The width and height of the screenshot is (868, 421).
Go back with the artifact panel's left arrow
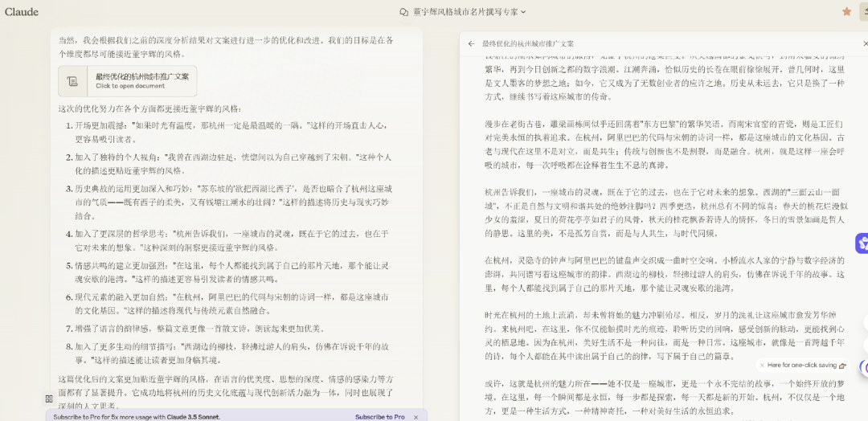[471, 43]
